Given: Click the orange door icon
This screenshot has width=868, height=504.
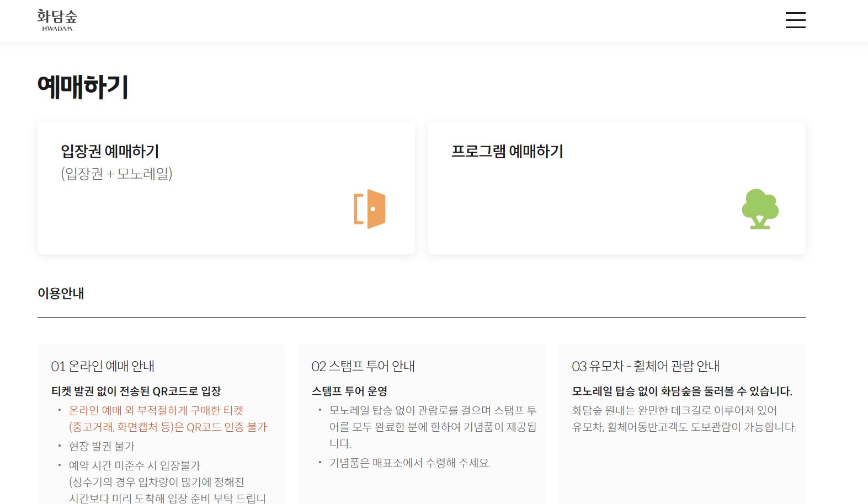Looking at the screenshot, I should (370, 209).
